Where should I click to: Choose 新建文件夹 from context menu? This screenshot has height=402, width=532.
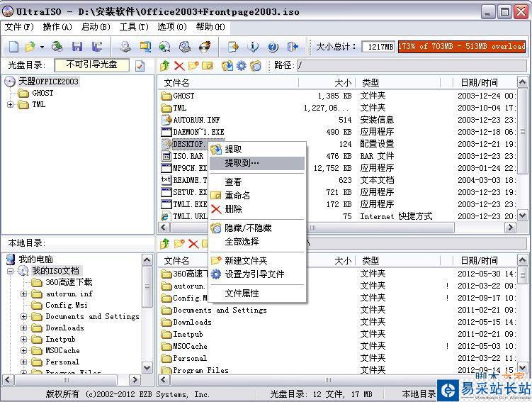click(257, 261)
